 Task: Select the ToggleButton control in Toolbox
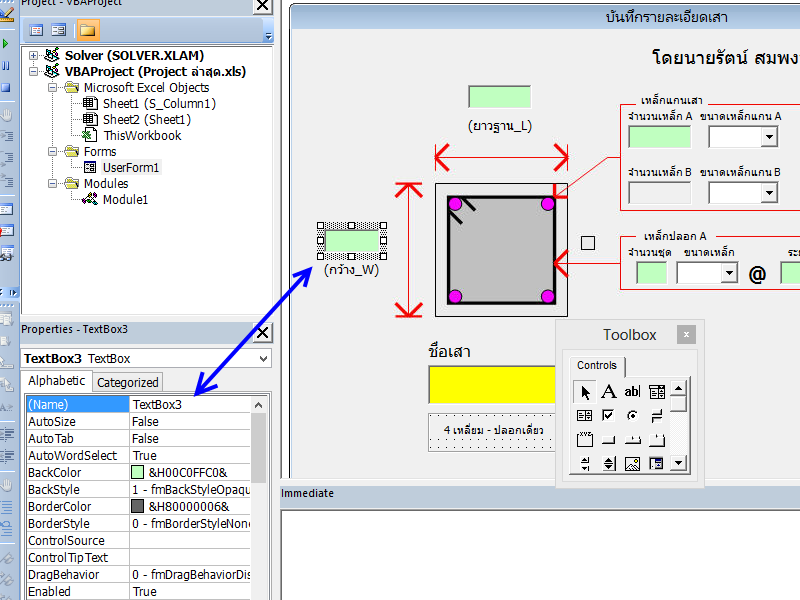tap(657, 415)
